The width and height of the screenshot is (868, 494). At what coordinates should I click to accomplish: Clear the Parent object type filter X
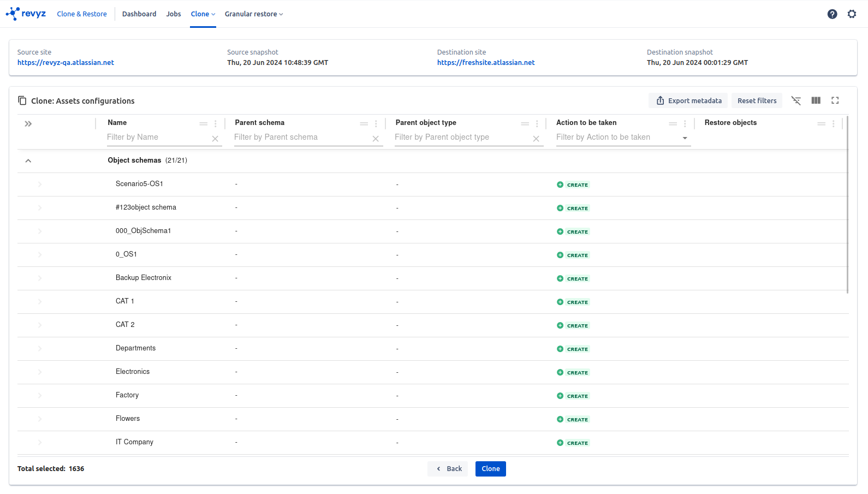coord(536,139)
